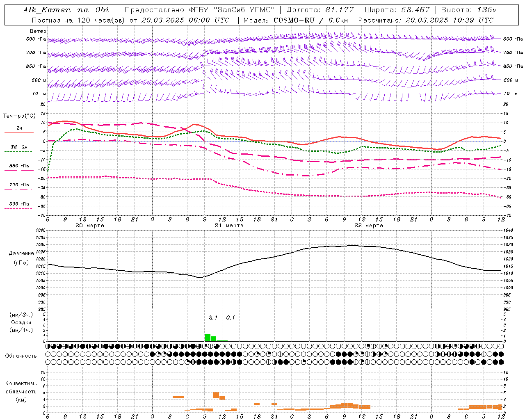Select the (мм/1ч.) precipitation unit label
This screenshot has width=525, height=420.
click(21, 330)
